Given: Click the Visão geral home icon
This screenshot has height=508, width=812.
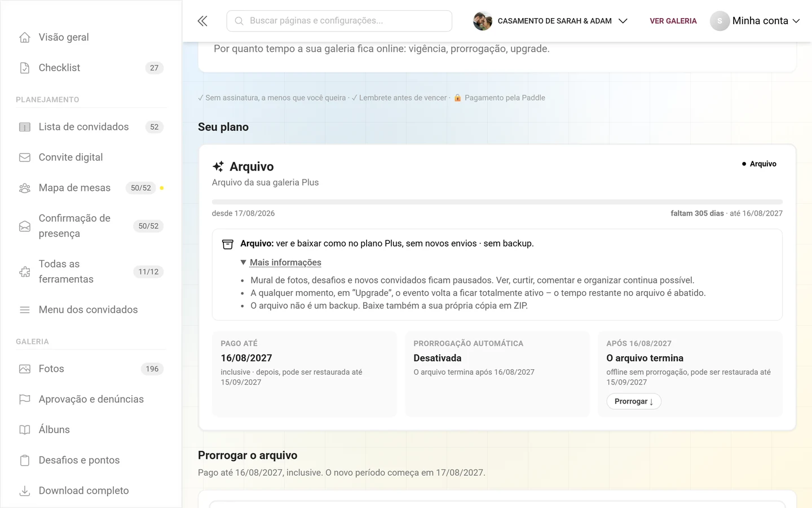Looking at the screenshot, I should click(25, 37).
